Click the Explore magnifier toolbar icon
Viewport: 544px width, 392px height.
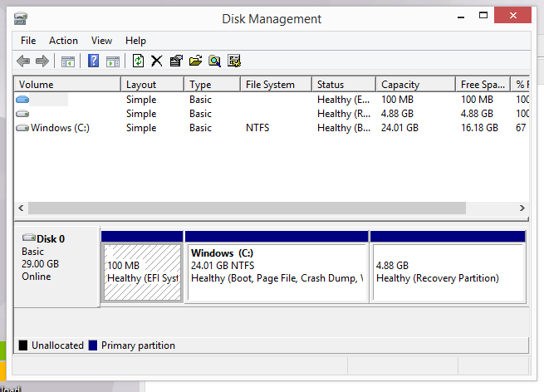[214, 61]
